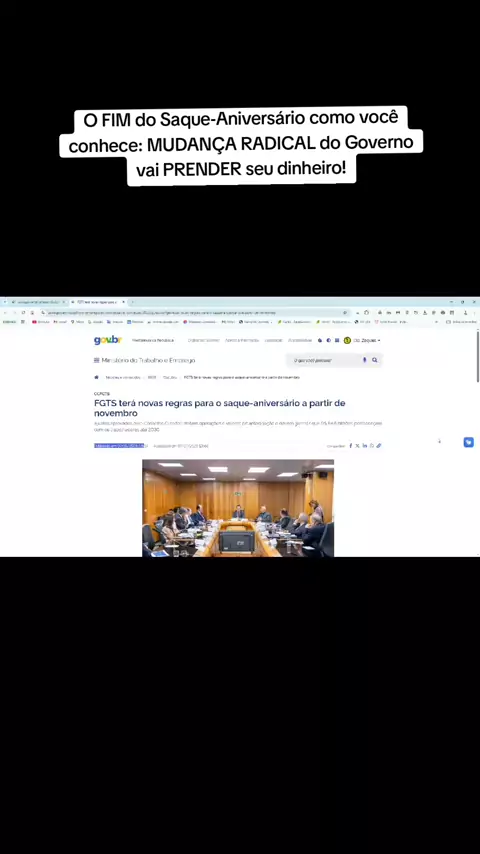Open the Ministério do Trabalho e Emprego hamburger menu

click(96, 360)
